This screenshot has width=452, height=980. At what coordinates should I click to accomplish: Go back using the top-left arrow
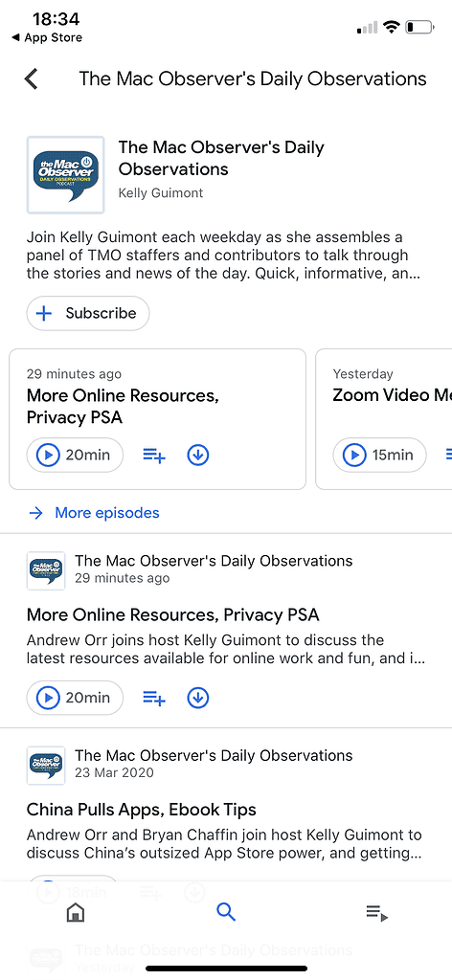pyautogui.click(x=32, y=78)
